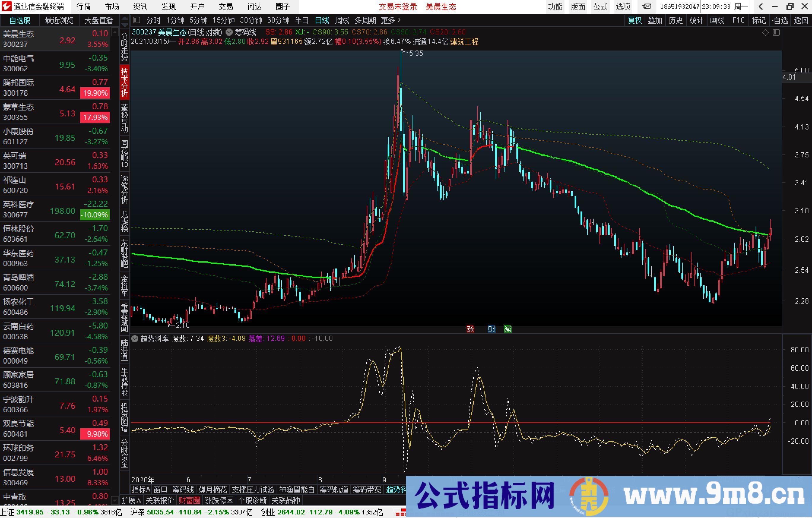Select 日线 daily period
Screen dimensions: 812x518
tap(322, 20)
